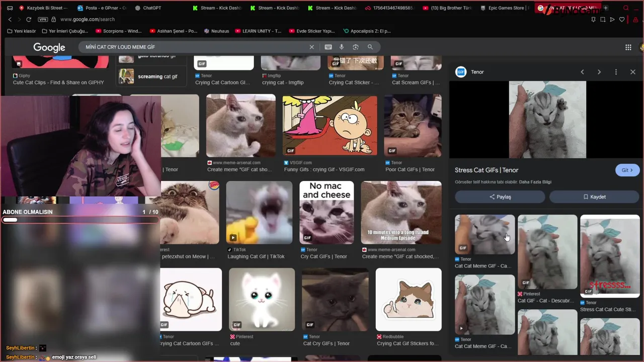Screen dimensions: 644x362
Task: Add page to bookmarks with heart icon
Action: click(x=622, y=19)
